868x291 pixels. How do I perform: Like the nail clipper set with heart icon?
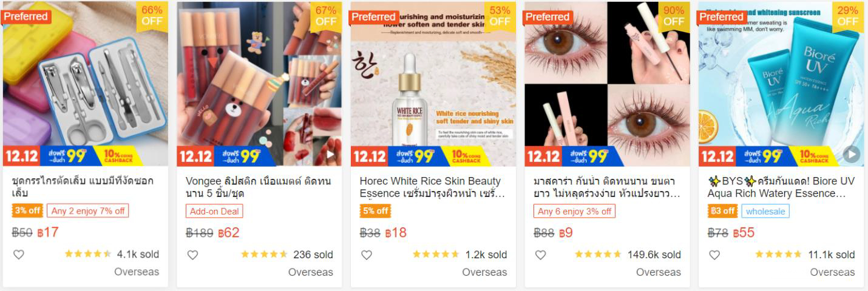(19, 255)
